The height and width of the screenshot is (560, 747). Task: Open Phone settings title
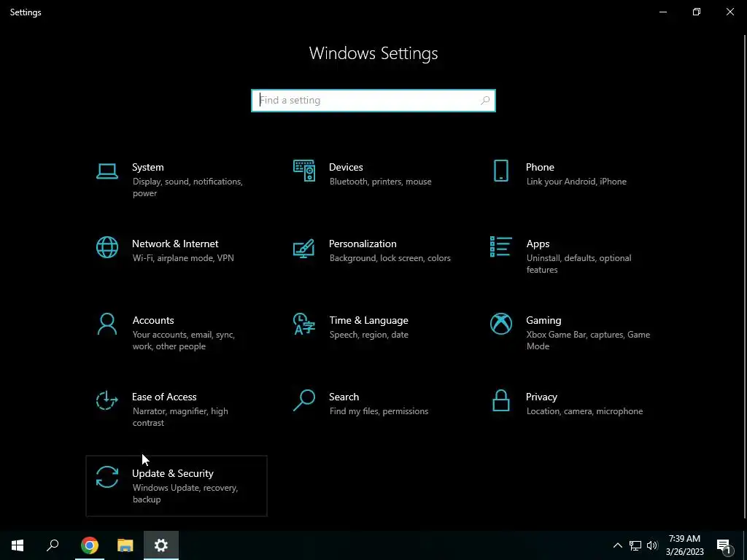pos(540,167)
